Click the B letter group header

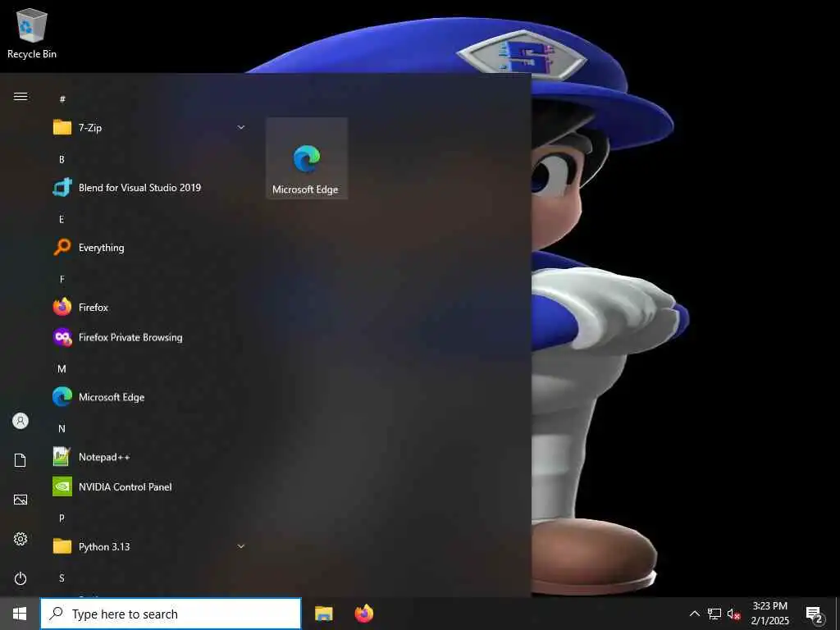(x=62, y=159)
